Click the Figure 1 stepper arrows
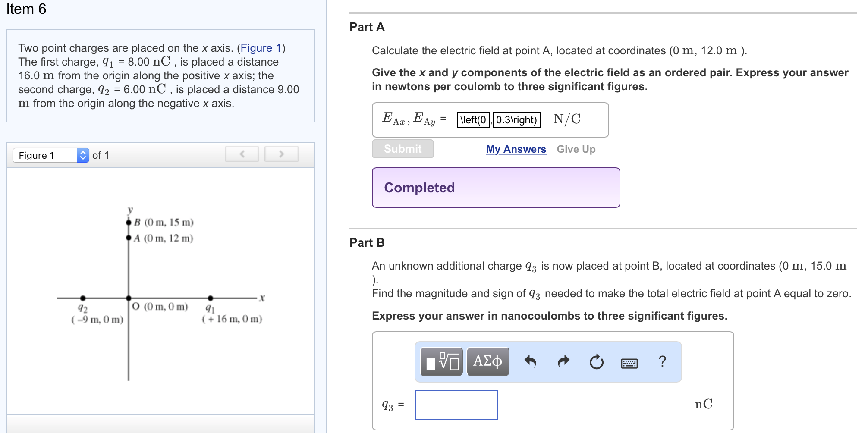This screenshot has width=868, height=433. coord(81,155)
